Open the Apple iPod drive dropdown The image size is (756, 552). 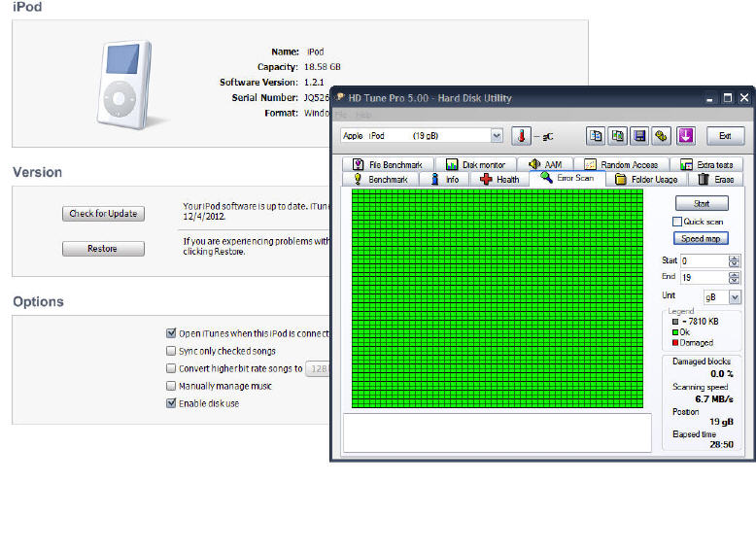pos(497,136)
